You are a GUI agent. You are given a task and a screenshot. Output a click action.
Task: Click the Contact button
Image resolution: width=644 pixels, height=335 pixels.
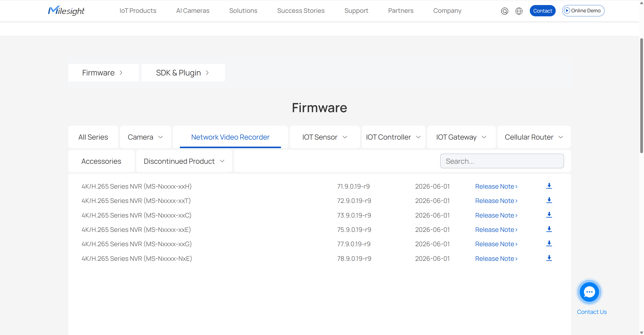(x=542, y=11)
